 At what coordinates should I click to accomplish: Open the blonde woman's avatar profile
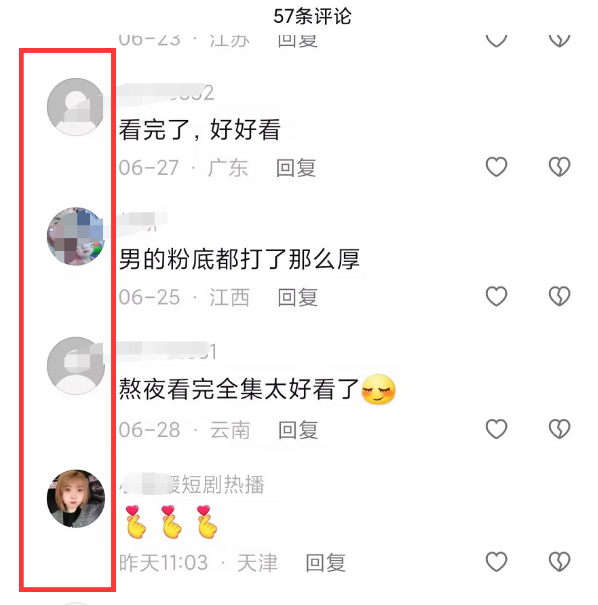tap(76, 499)
